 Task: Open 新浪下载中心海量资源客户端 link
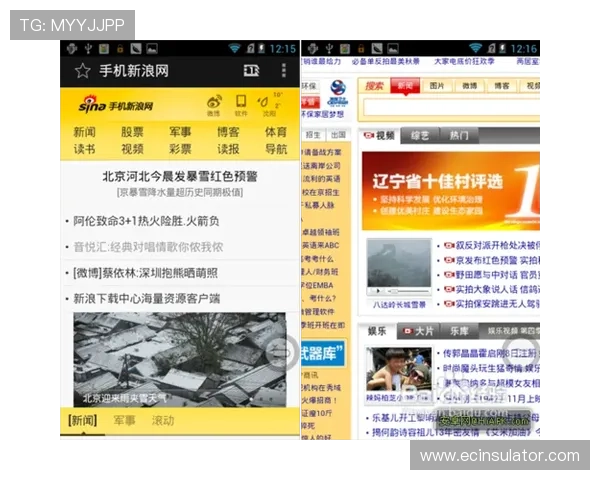pos(147,299)
